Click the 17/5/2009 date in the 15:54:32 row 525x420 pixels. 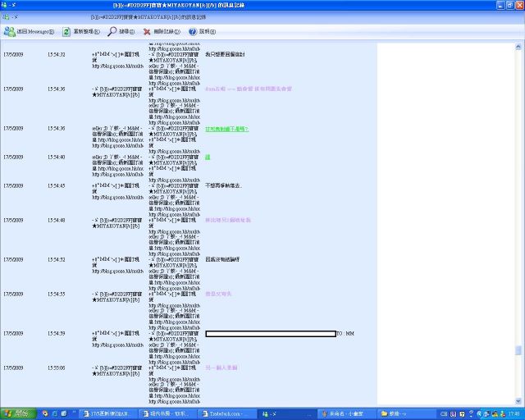click(x=13, y=55)
